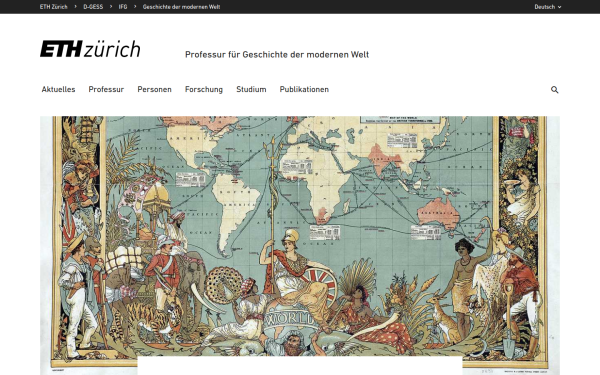
Task: Open the Deutsch language dropdown
Action: tap(548, 7)
